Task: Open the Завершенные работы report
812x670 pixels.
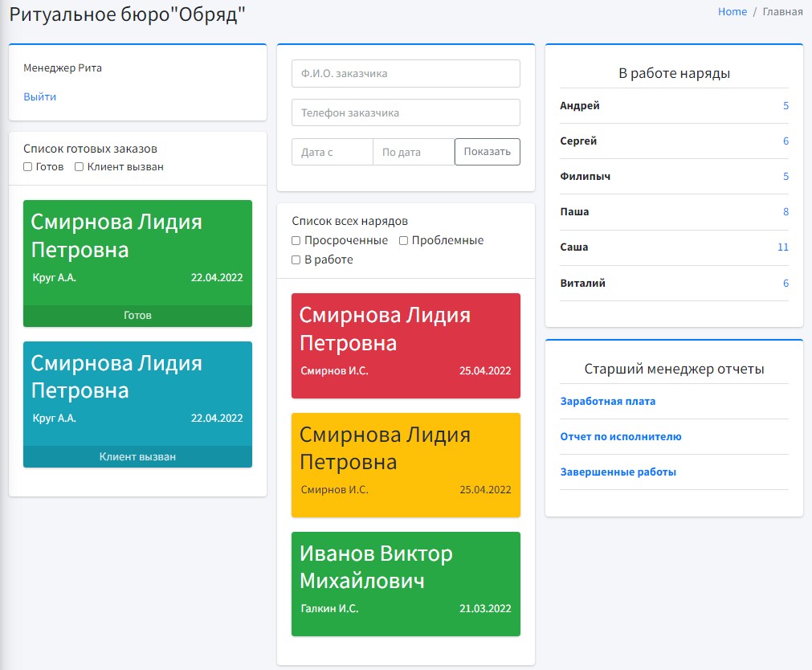Action: [x=618, y=472]
